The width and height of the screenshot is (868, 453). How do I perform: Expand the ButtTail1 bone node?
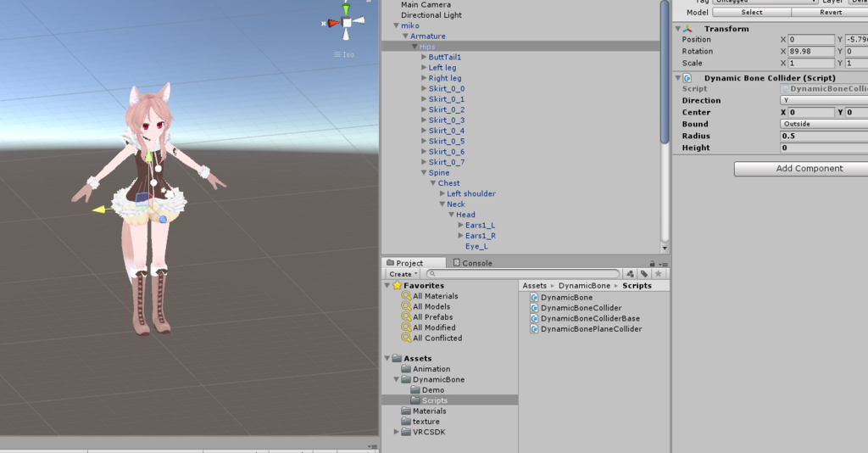(424, 57)
